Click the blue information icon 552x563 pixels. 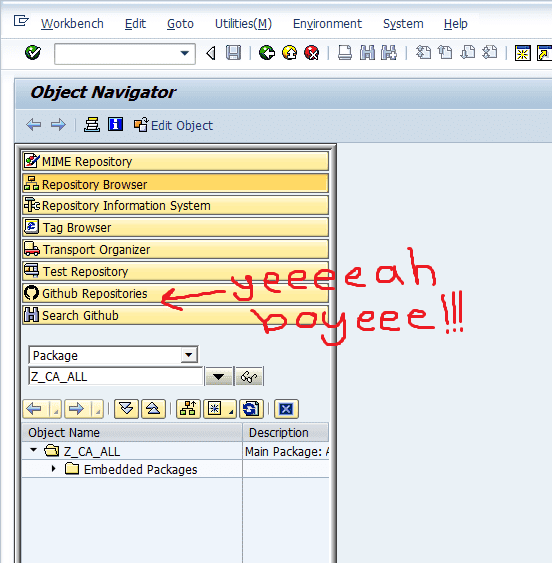coord(115,125)
